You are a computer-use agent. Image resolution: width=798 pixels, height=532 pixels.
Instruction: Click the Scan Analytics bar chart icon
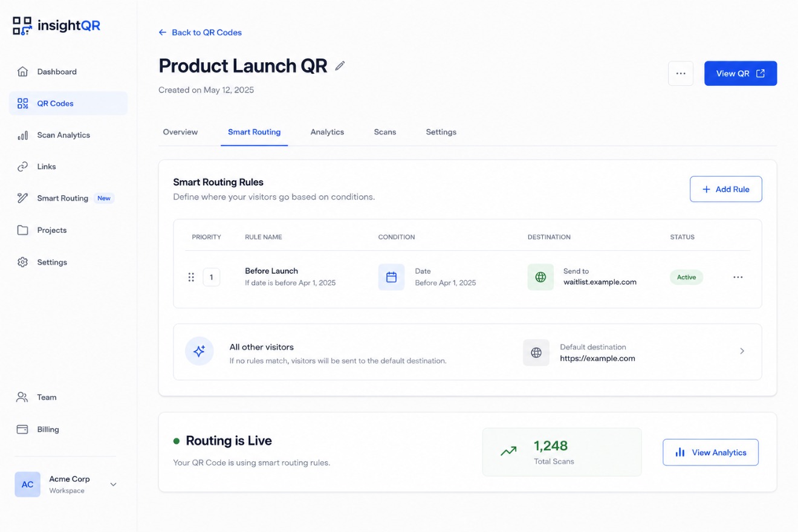[x=22, y=135]
